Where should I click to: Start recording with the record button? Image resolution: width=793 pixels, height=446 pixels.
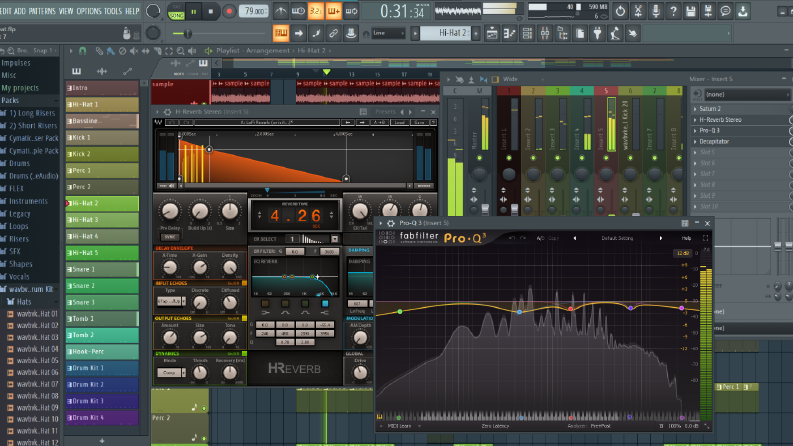point(229,11)
